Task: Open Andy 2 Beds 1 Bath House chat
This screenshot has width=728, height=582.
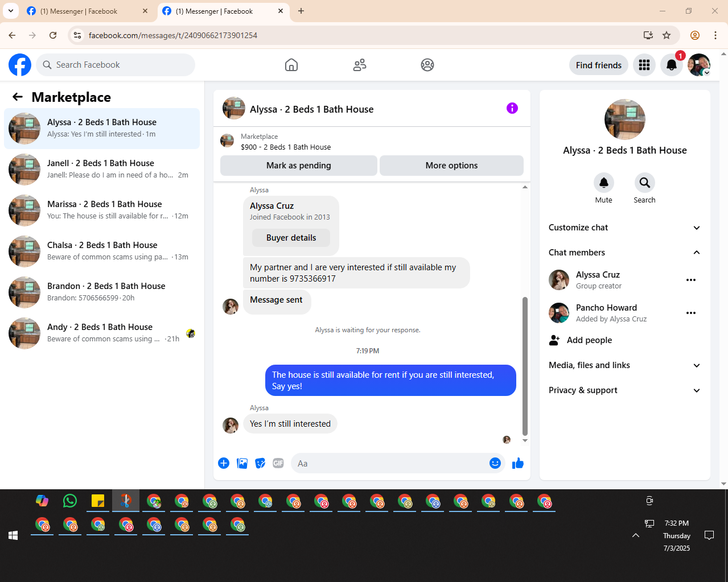Action: tap(102, 333)
